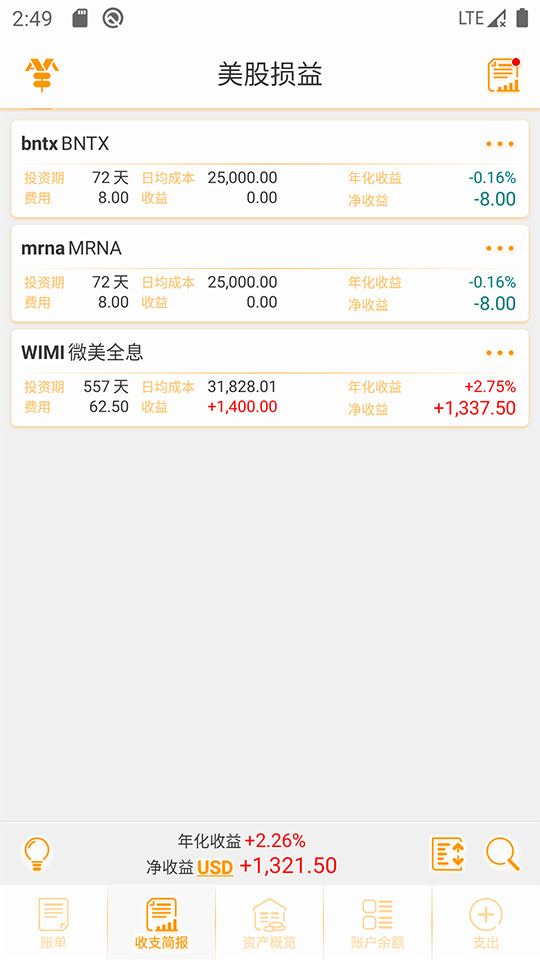Expand the BNTX three-dot menu
The width and height of the screenshot is (540, 960).
pyautogui.click(x=500, y=144)
